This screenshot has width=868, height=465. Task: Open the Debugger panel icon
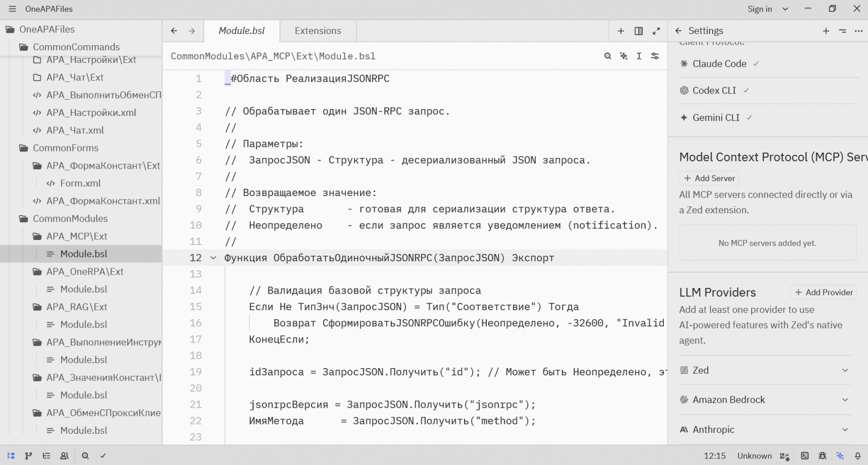822,456
